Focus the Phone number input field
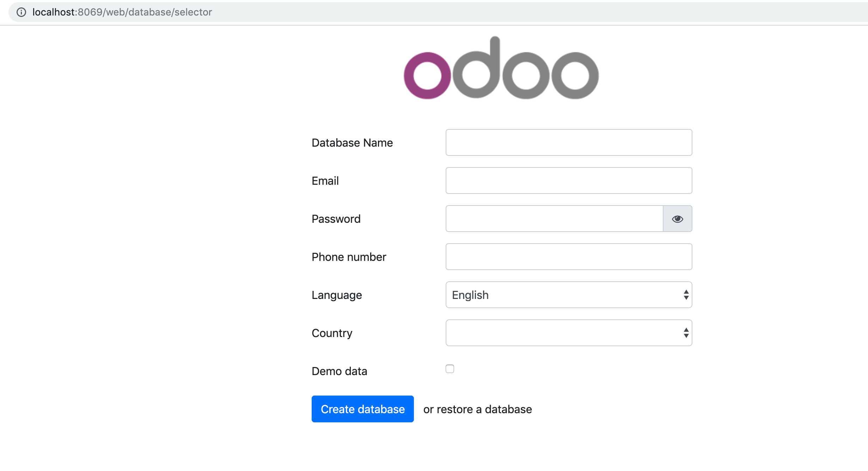Viewport: 868px width, 471px height. point(569,257)
